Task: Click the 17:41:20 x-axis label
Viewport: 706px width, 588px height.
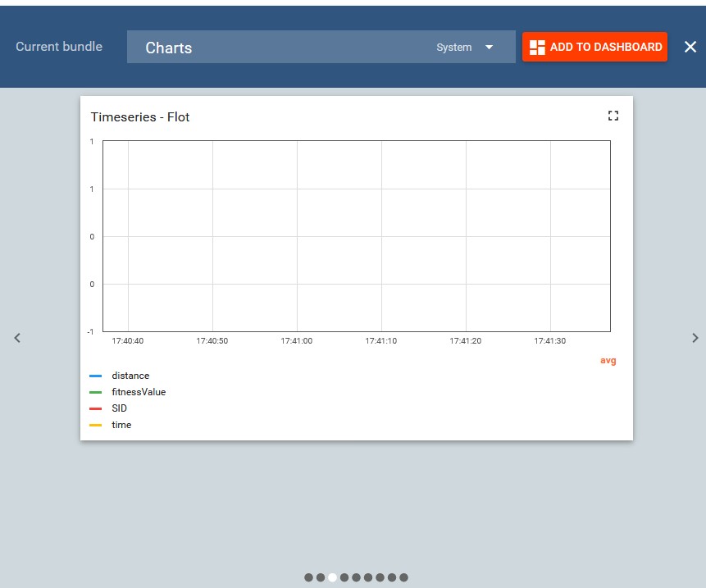Action: (466, 341)
